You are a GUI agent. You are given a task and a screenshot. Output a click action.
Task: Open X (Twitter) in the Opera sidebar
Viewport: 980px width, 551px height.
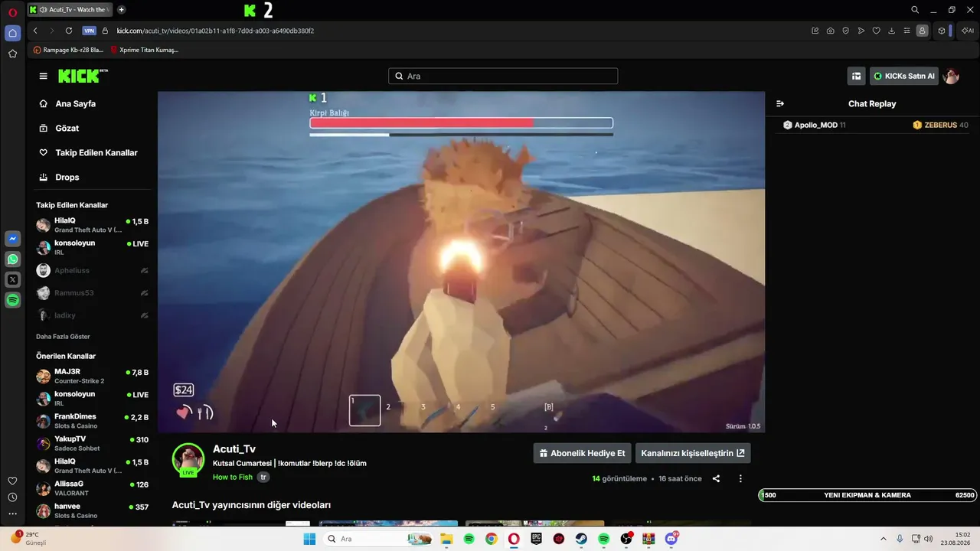12,280
